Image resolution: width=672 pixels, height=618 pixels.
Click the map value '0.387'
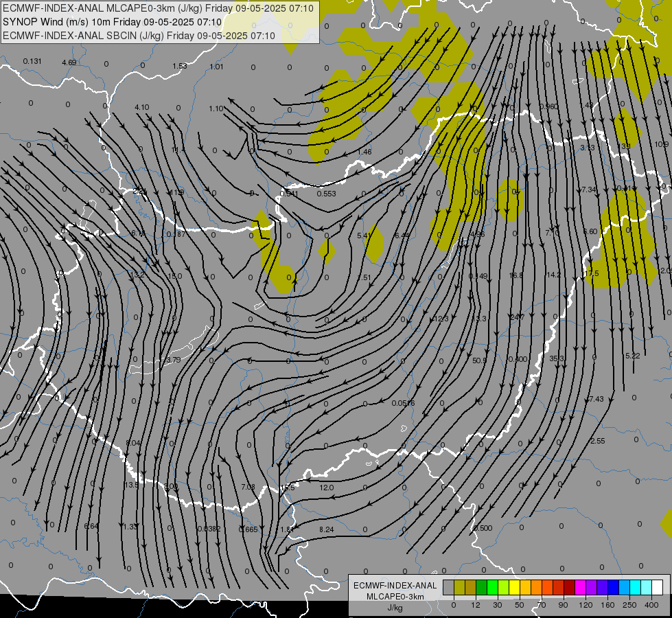coord(176,234)
